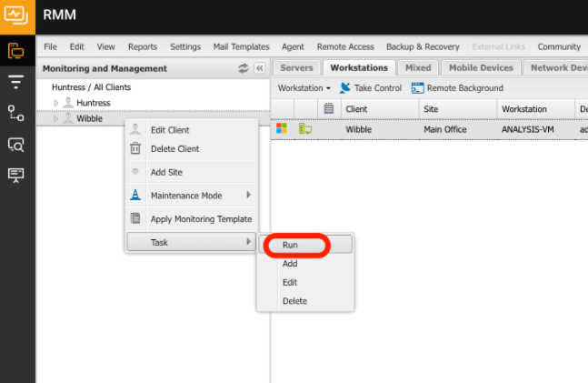The image size is (588, 383).
Task: Click the Apply Monitoring Template document icon
Action: (x=135, y=218)
